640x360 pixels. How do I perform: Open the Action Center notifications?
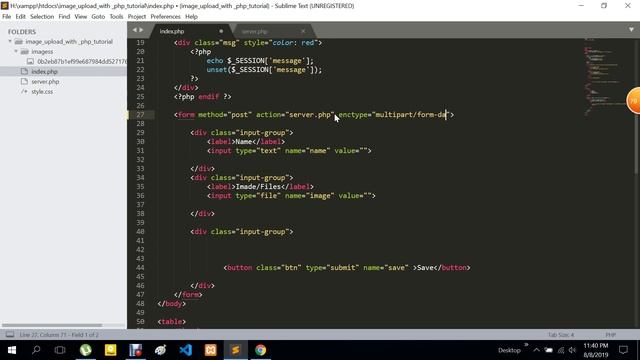tap(623, 350)
